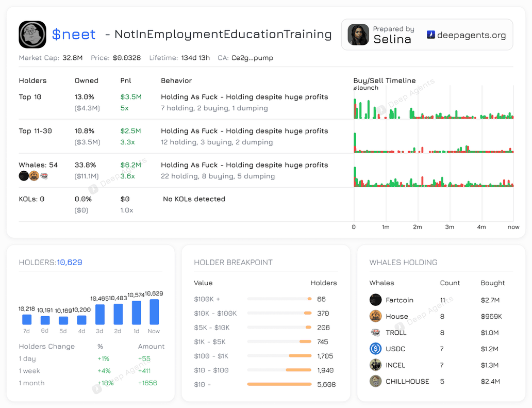Screen dimensions: 532x408
Task: Click the CHILLHOUSE bought amount $2.4M
Action: 490,382
